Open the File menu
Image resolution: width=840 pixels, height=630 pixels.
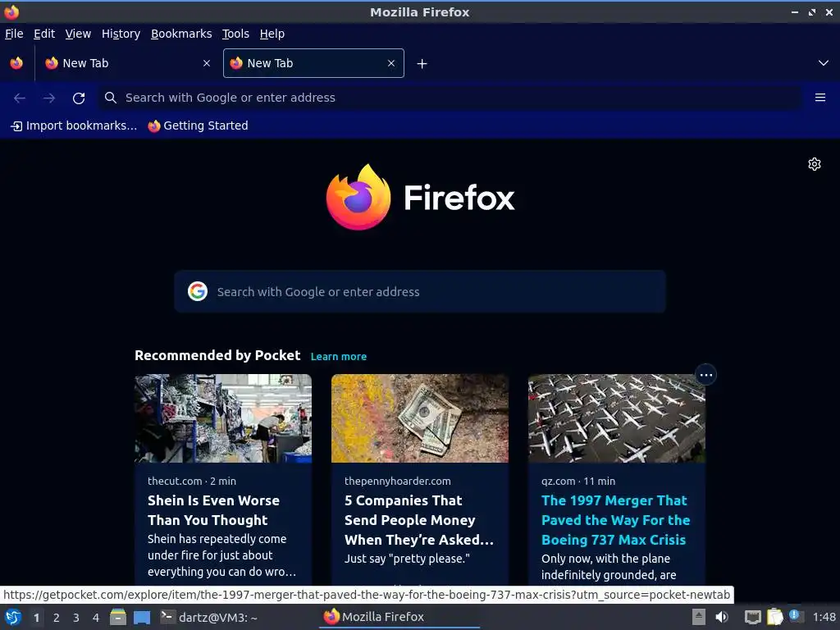[14, 34]
